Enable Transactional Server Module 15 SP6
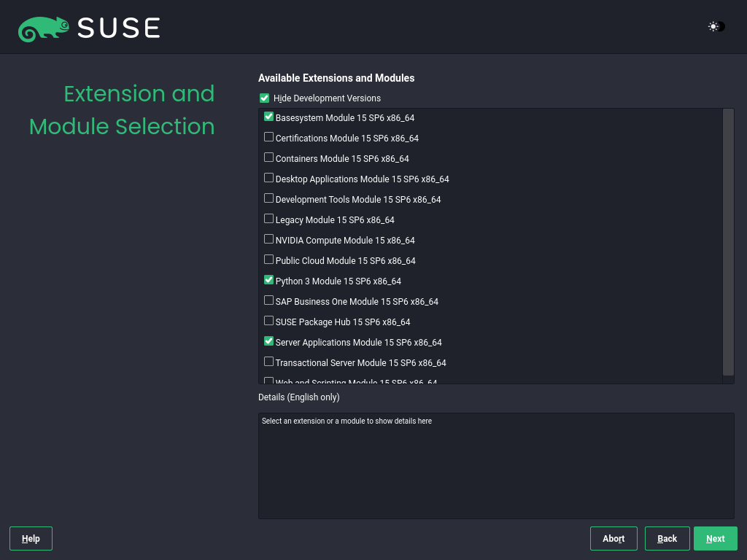Viewport: 747px width, 560px height. (x=269, y=362)
